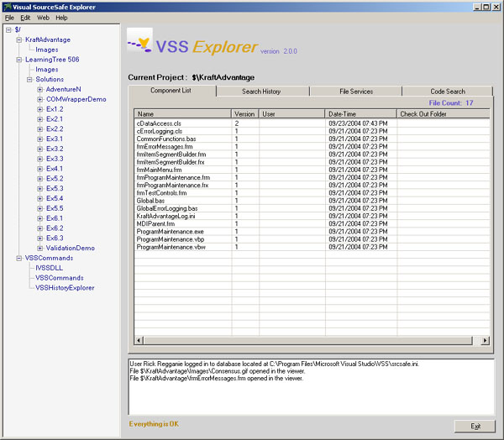Image resolution: width=504 pixels, height=440 pixels.
Task: Select frmProgramMaintenance.frm file row
Action: point(312,177)
